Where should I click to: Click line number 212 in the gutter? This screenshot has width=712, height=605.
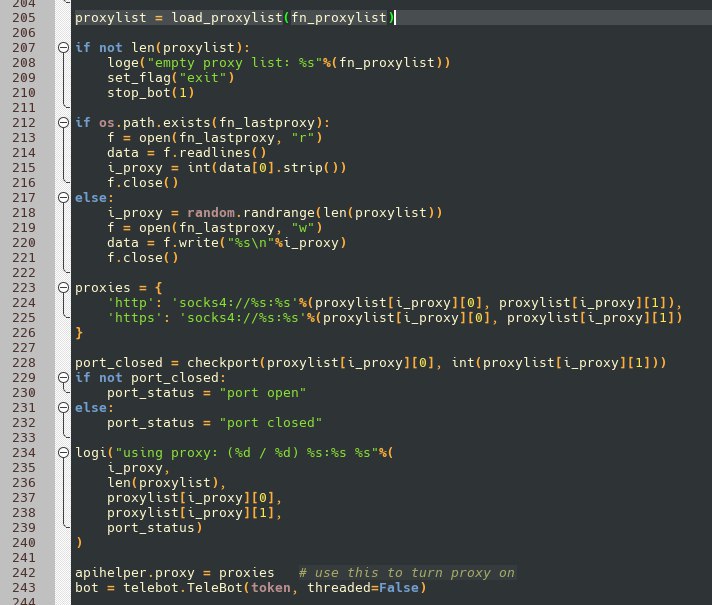pyautogui.click(x=24, y=123)
